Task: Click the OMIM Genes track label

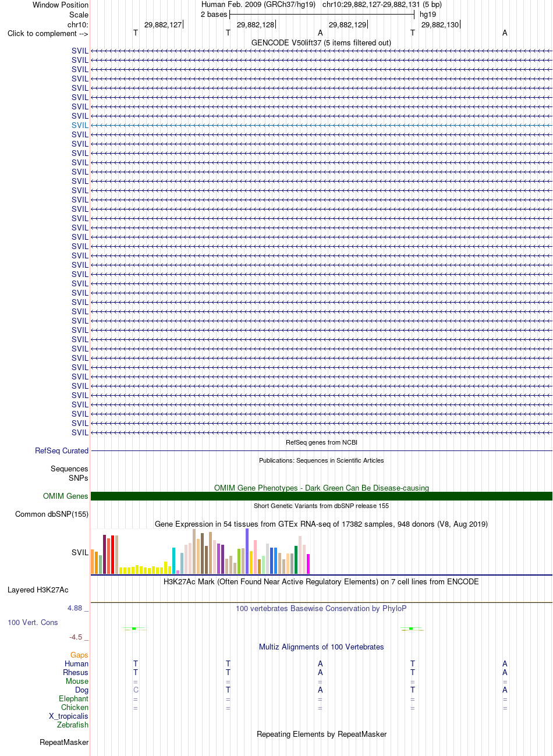Action: [x=66, y=496]
